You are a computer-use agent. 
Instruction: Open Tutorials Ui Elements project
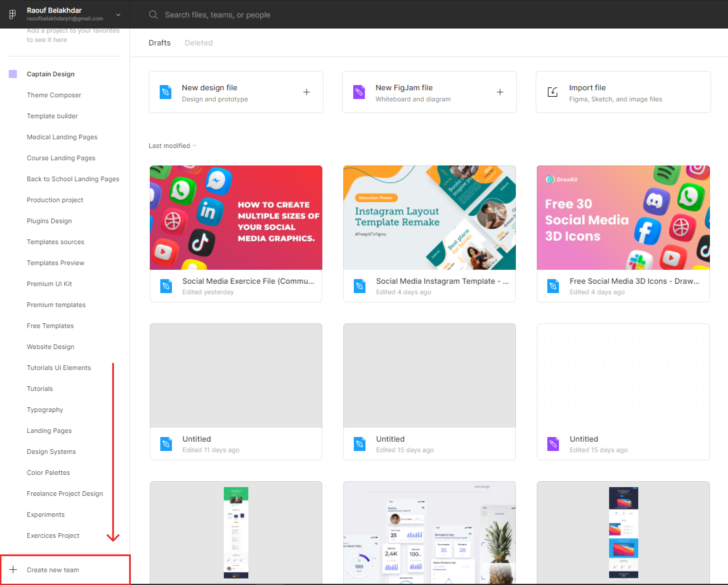click(x=59, y=367)
